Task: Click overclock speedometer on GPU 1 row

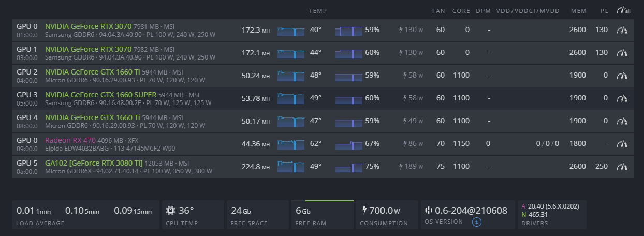Action: [x=622, y=53]
